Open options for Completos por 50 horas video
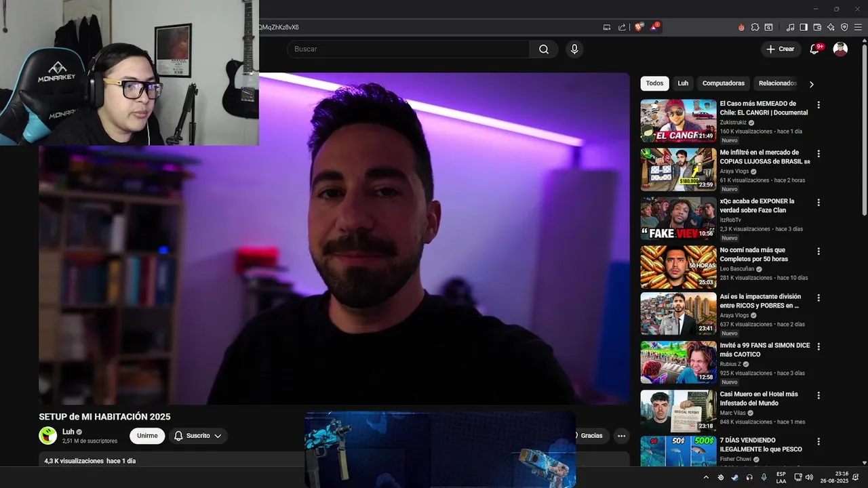 818,251
